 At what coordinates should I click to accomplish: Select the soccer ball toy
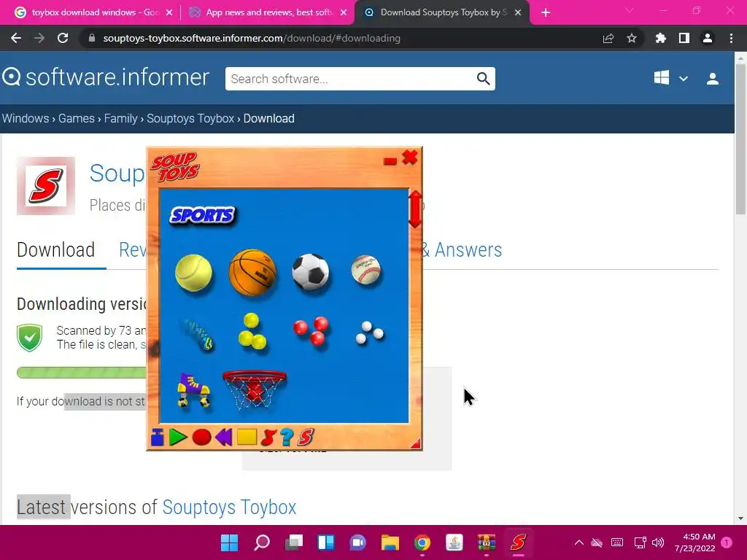pyautogui.click(x=311, y=272)
